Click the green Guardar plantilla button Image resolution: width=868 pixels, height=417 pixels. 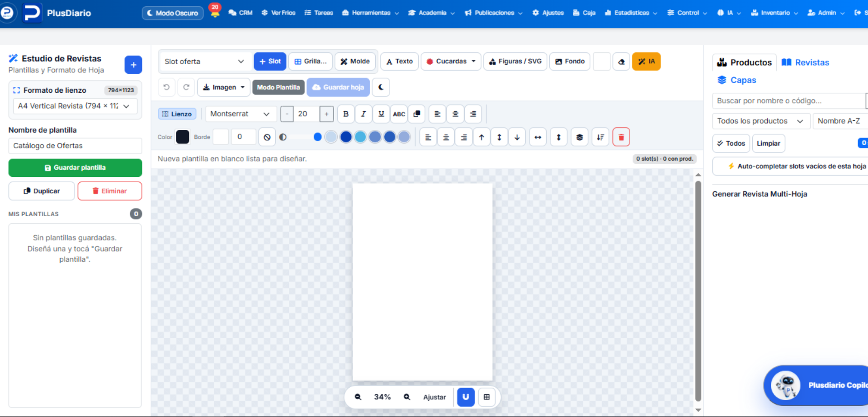click(75, 168)
